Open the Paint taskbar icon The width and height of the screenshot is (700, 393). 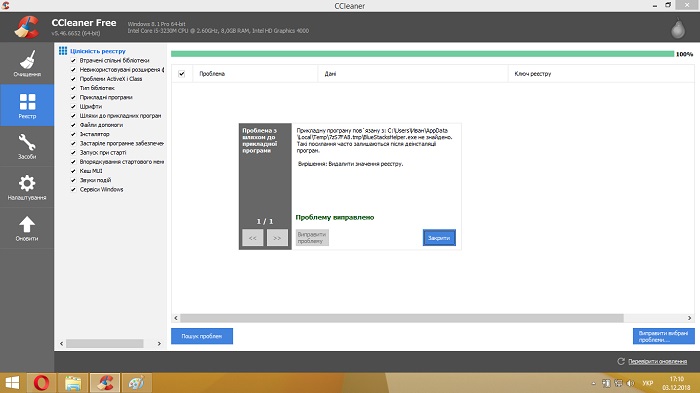tap(136, 383)
